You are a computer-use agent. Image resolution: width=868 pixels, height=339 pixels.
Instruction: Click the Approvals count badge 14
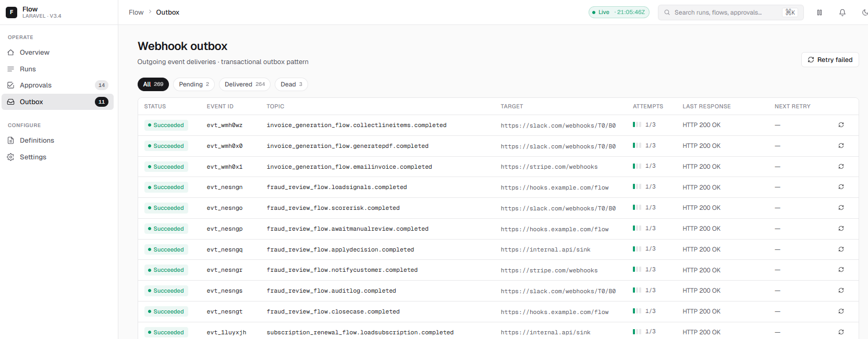102,85
